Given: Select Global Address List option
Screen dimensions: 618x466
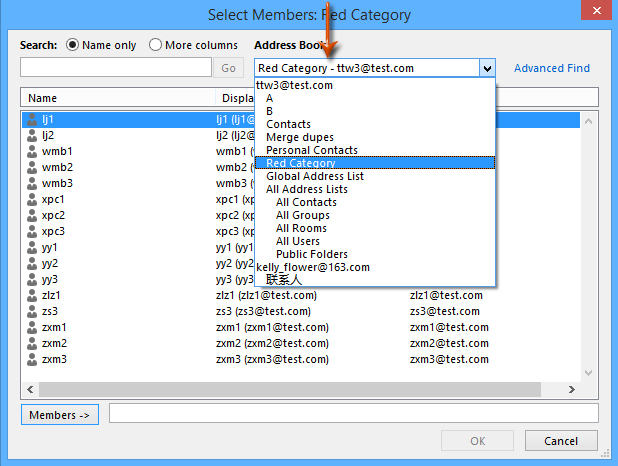Looking at the screenshot, I should coord(315,176).
